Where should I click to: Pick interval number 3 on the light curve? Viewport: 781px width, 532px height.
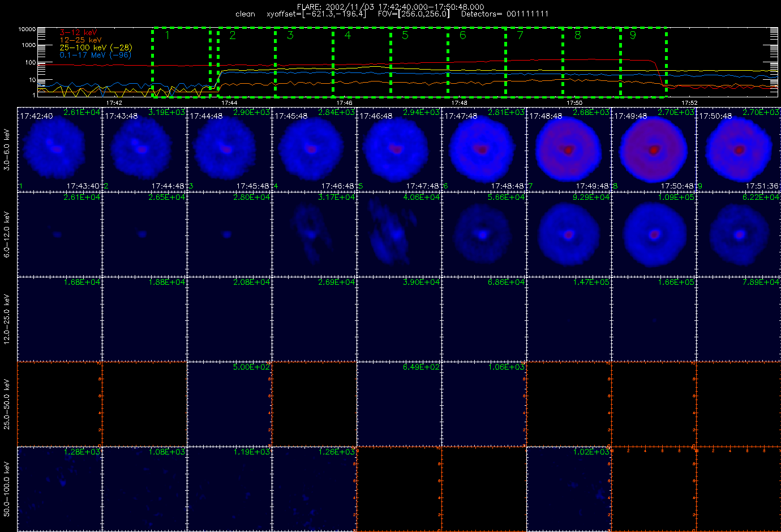[290, 35]
